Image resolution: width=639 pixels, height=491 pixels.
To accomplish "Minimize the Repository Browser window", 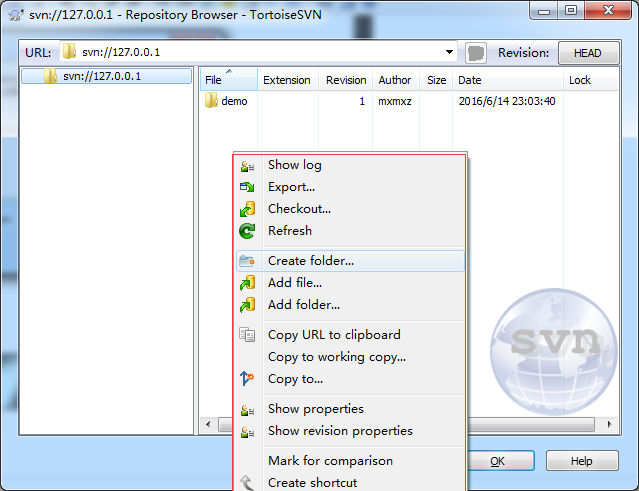I will click(x=544, y=11).
